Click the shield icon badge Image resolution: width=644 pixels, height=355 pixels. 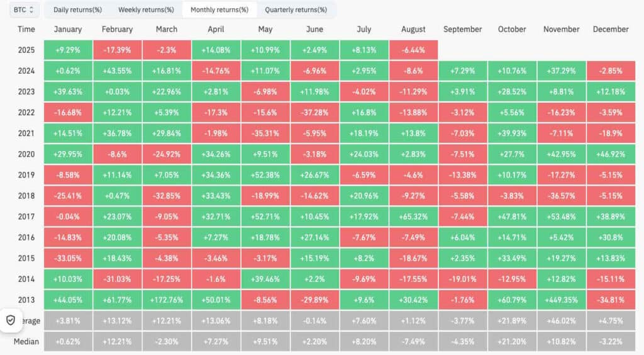pos(11,320)
